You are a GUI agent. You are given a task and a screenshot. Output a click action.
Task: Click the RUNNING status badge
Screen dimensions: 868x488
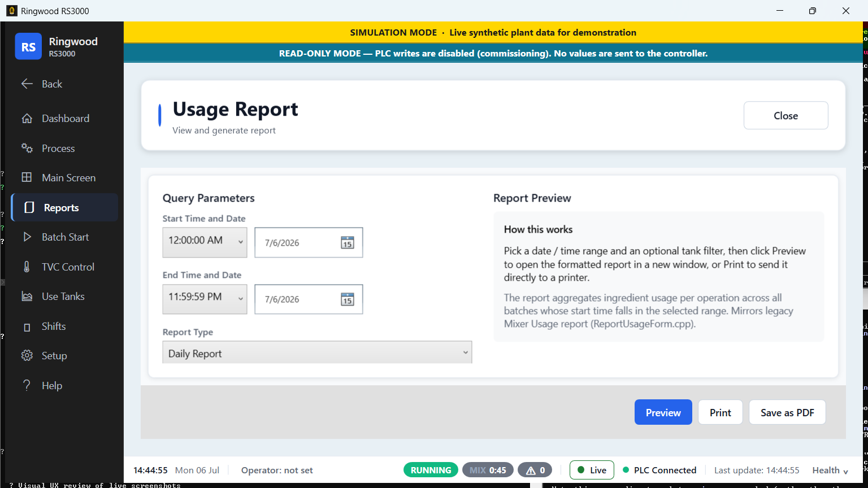pos(431,470)
